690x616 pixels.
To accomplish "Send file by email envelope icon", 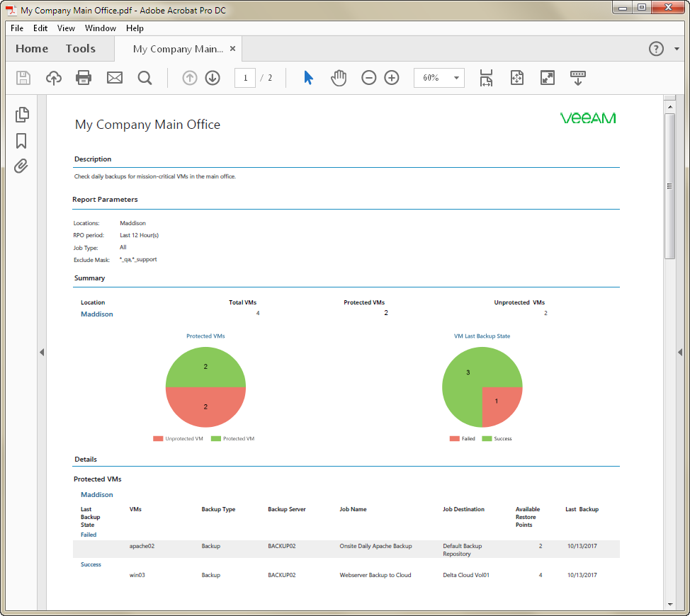I will click(x=115, y=78).
